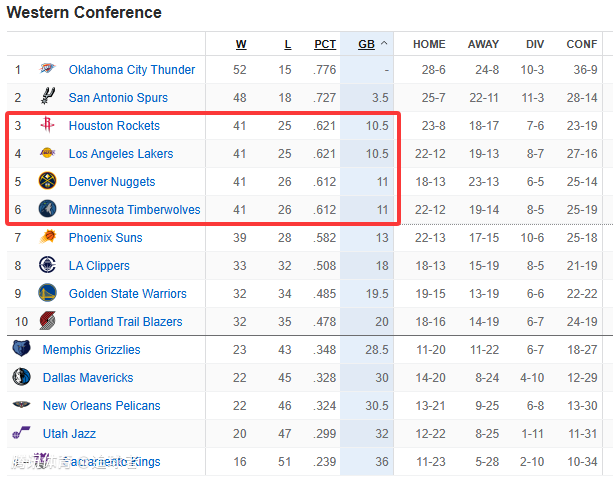This screenshot has width=613, height=479.
Task: Open the Memphis Grizzlies team link
Action: point(91,350)
